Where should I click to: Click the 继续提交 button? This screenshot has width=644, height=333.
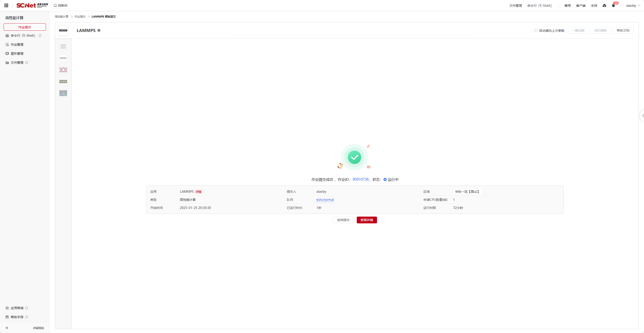click(343, 220)
